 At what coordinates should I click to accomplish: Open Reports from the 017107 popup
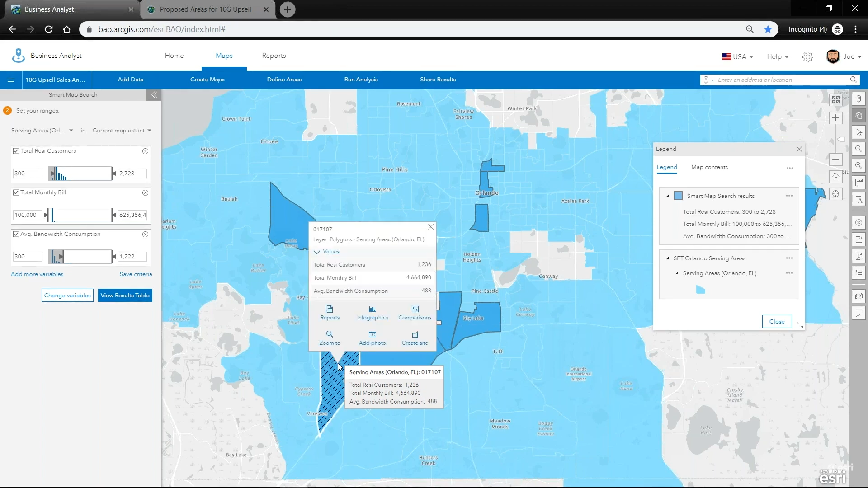click(x=330, y=313)
